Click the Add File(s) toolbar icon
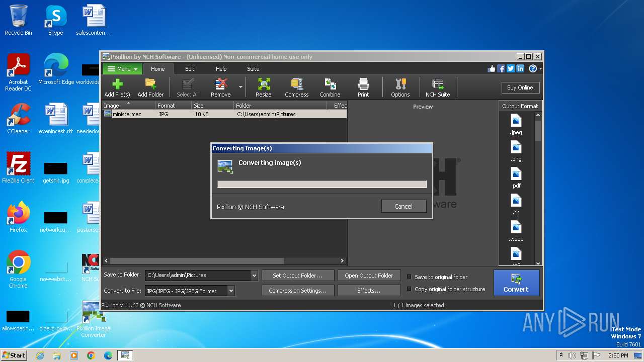644x362 pixels. [x=117, y=88]
